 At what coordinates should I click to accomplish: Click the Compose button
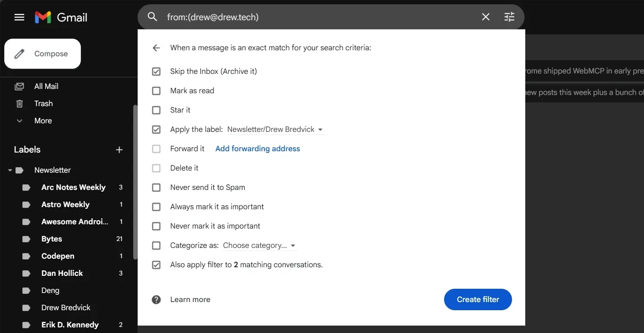click(x=43, y=54)
